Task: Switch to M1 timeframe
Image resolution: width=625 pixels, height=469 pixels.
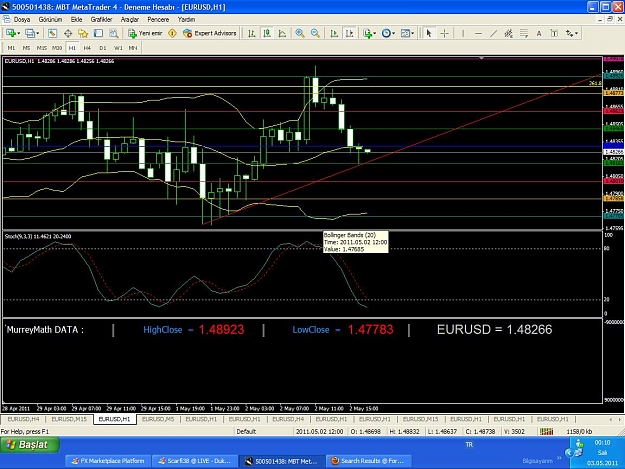Action: click(x=11, y=48)
